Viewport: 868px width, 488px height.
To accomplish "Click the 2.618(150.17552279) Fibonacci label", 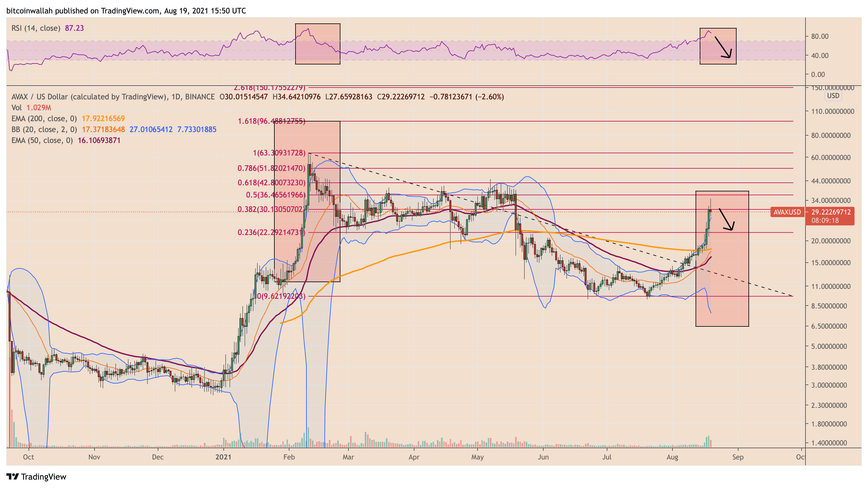I will tap(270, 88).
